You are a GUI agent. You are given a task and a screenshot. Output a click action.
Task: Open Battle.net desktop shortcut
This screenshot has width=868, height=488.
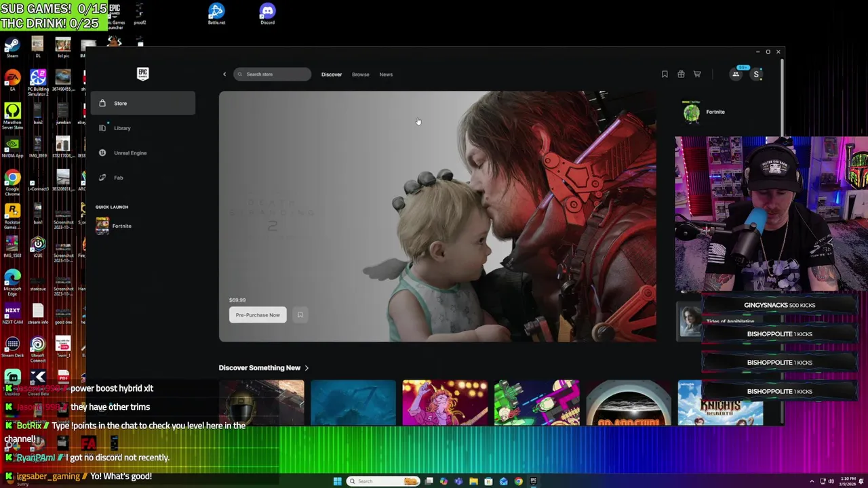coord(216,14)
